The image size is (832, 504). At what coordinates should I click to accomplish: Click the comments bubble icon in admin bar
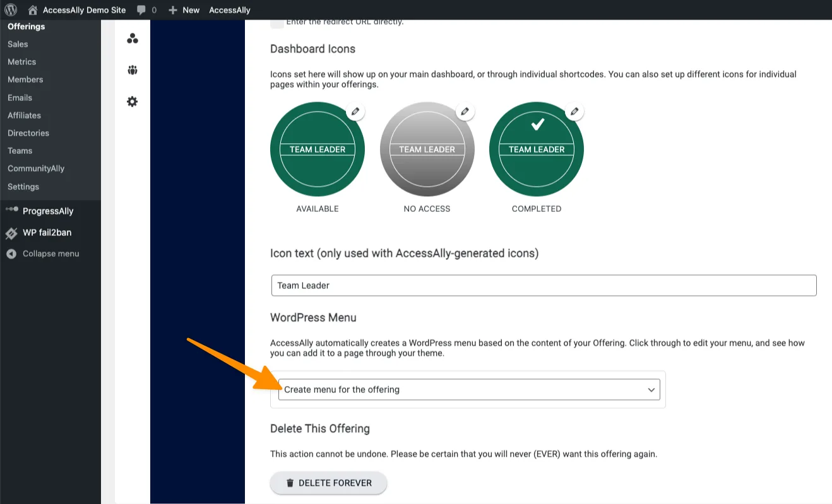click(142, 10)
